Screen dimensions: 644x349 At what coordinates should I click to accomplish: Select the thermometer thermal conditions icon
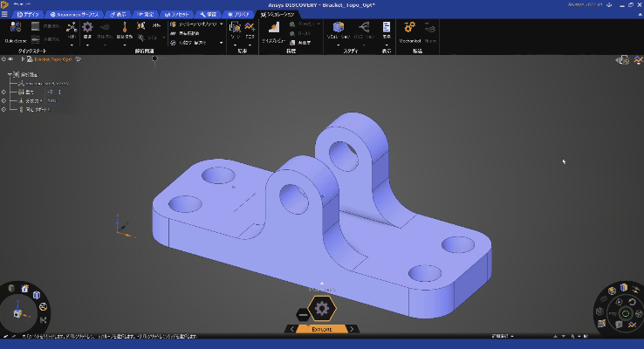coord(125,28)
